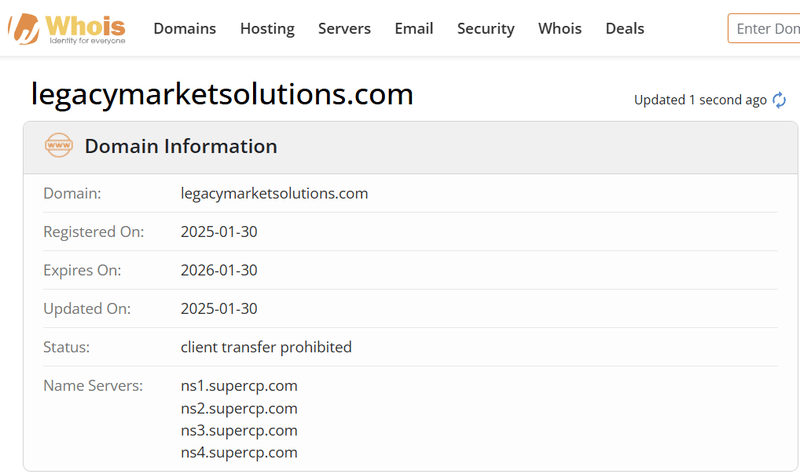Select name server ns2.supercp.com

click(239, 408)
